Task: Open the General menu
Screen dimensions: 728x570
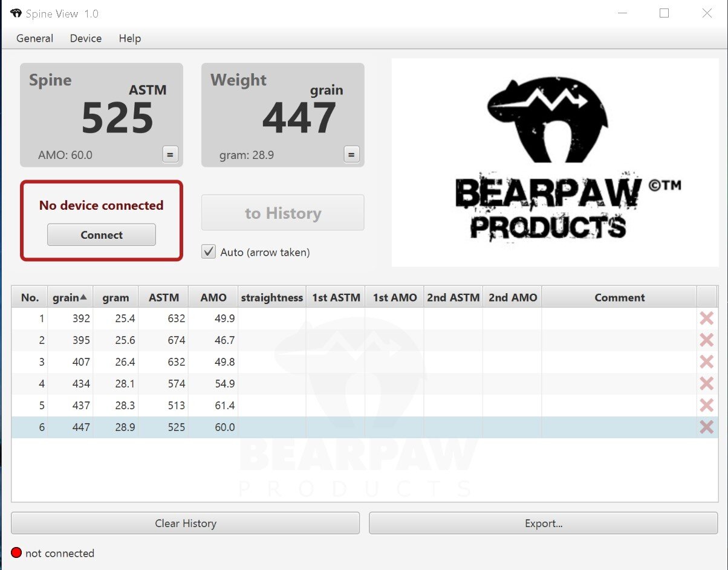Action: [x=34, y=38]
